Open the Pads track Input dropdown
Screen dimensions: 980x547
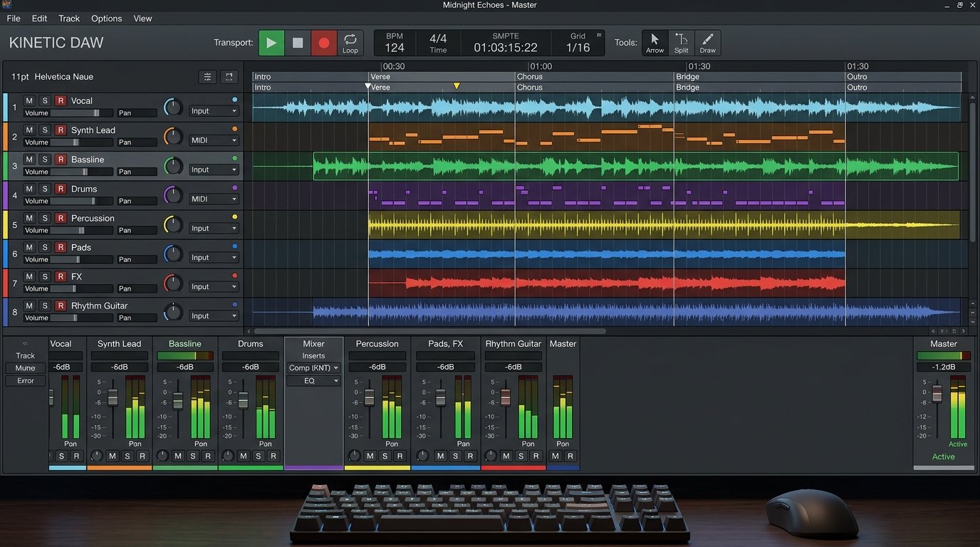coord(214,257)
